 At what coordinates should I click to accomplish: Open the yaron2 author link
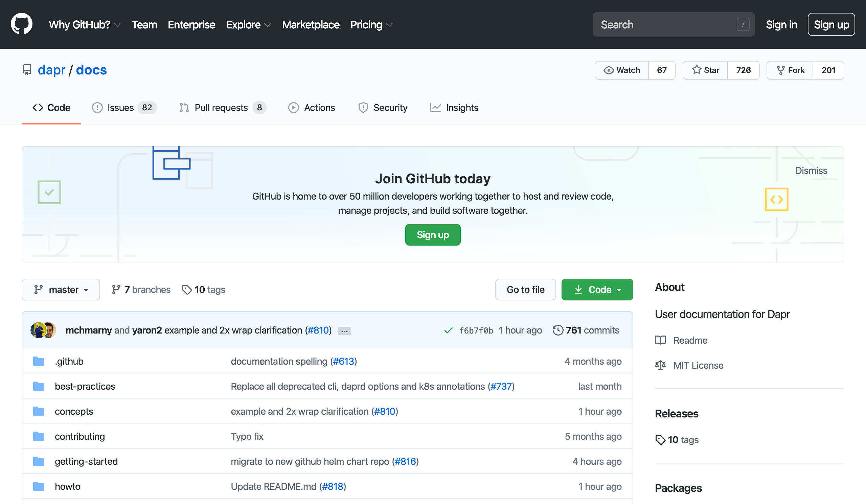pyautogui.click(x=147, y=330)
